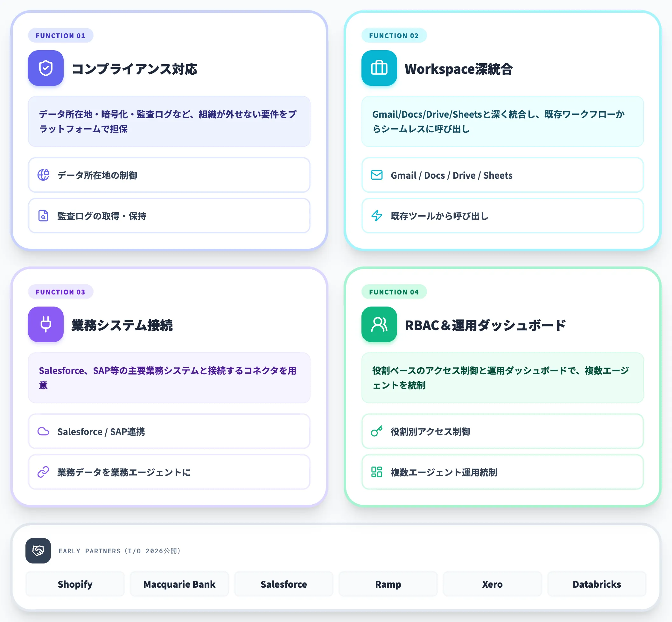Click the Salesforce / SAP連携 feature text
The height and width of the screenshot is (622, 672).
[101, 432]
